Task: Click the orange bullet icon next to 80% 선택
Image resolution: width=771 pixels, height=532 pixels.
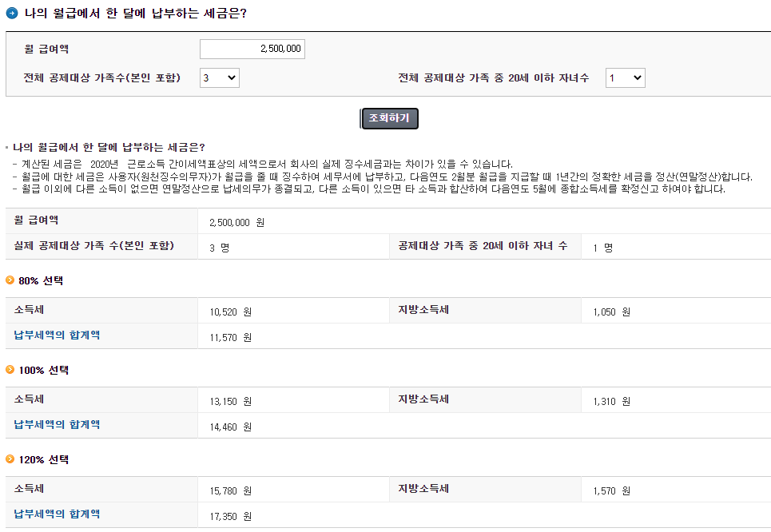Action: [x=10, y=280]
